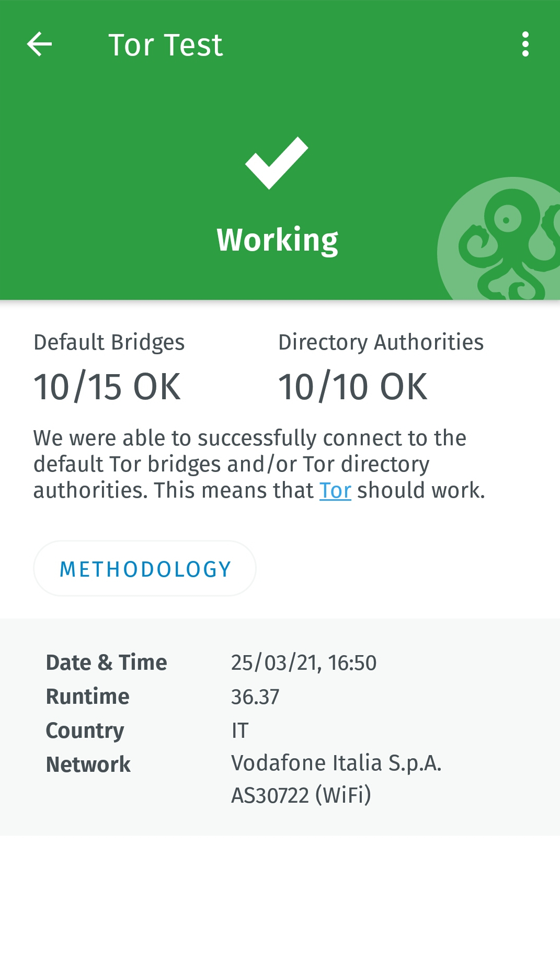
Task: Select the Directory Authorities label
Action: (x=381, y=342)
